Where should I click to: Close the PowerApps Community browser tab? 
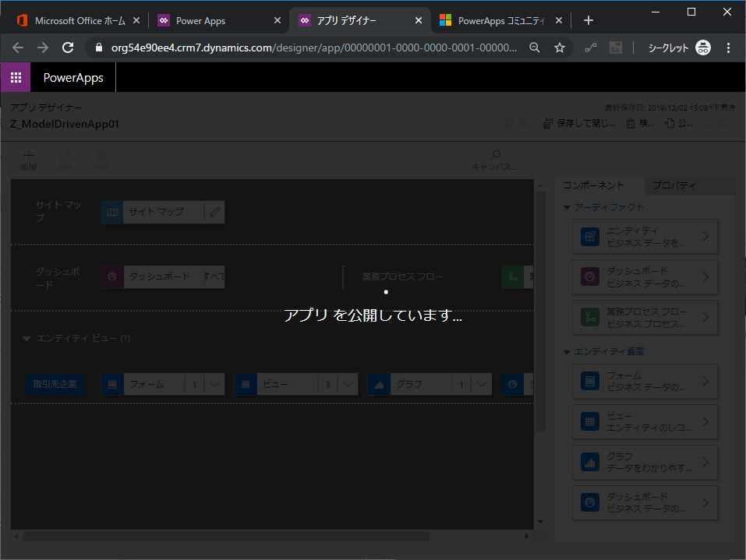click(559, 20)
